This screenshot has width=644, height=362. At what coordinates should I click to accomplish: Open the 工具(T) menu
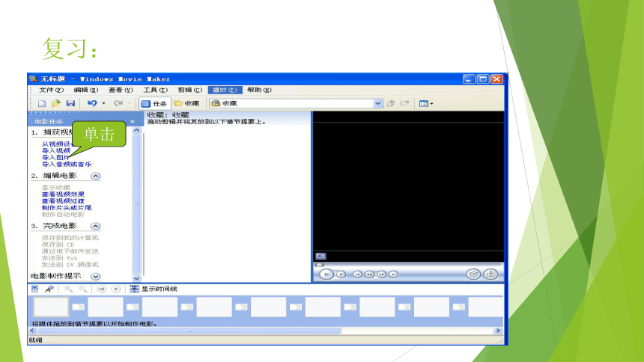coord(155,90)
